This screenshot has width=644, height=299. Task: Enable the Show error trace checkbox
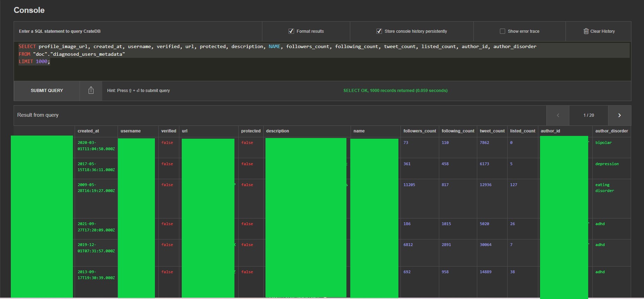[x=502, y=31]
